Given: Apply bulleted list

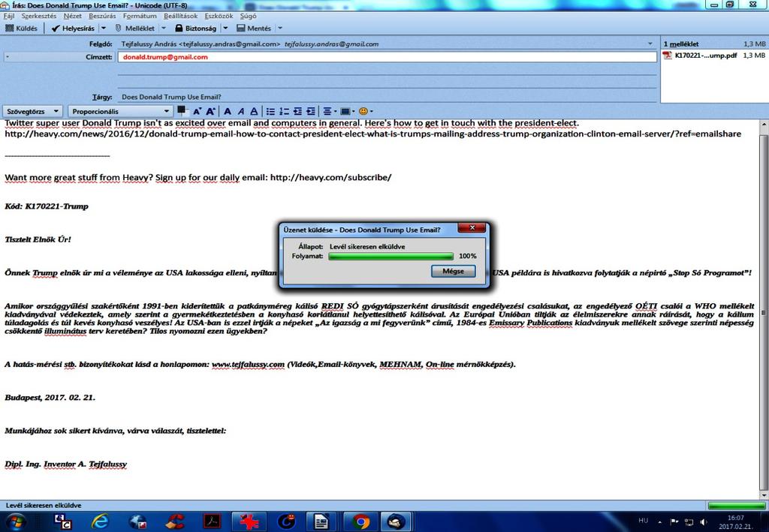Looking at the screenshot, I should 270,112.
